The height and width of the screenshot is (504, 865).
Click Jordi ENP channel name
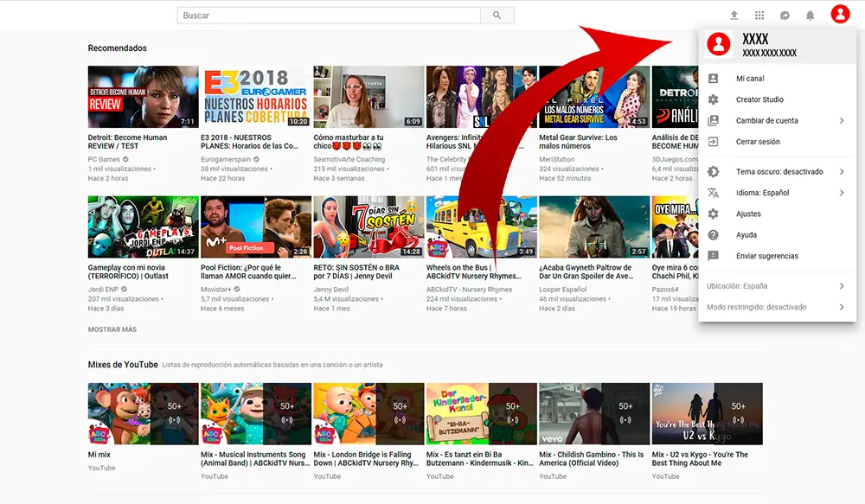click(103, 290)
